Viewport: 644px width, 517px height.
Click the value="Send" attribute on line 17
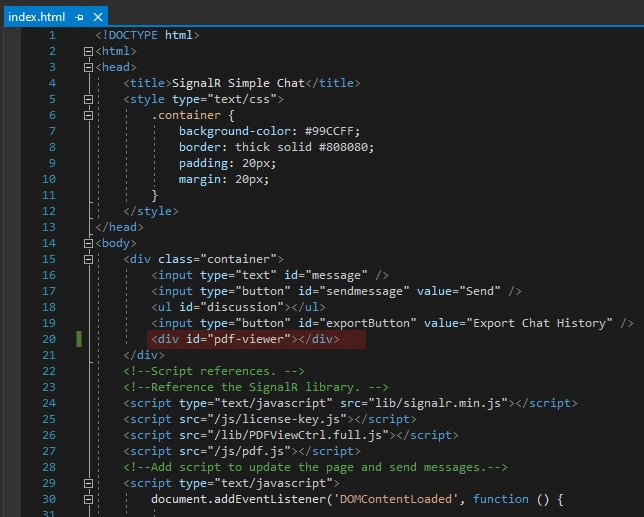tap(459, 291)
